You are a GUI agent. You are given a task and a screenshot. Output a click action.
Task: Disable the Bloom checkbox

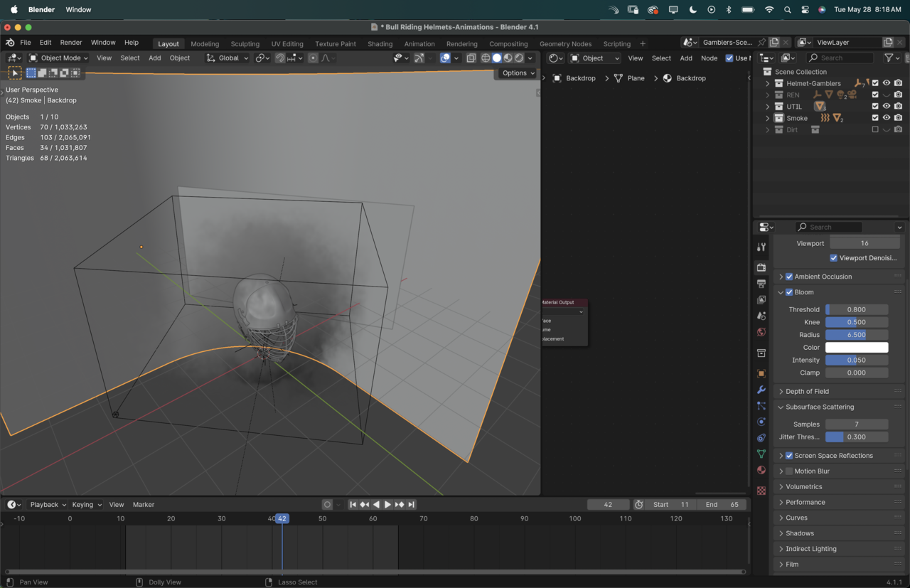pos(789,292)
